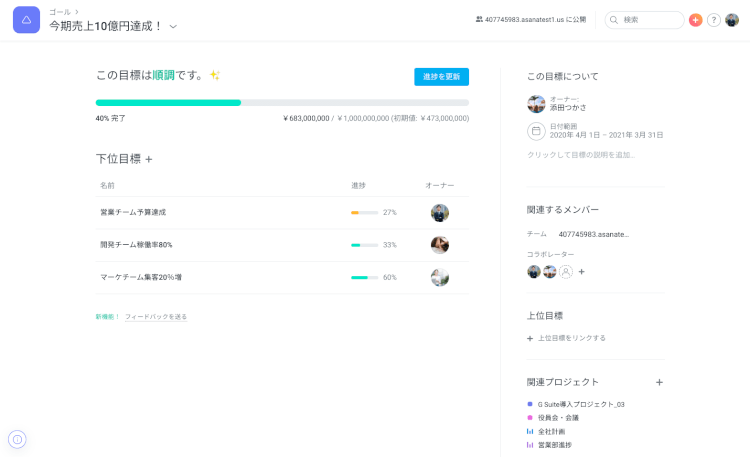Click the purple goal triangle icon
The image size is (750, 457).
coord(26,20)
